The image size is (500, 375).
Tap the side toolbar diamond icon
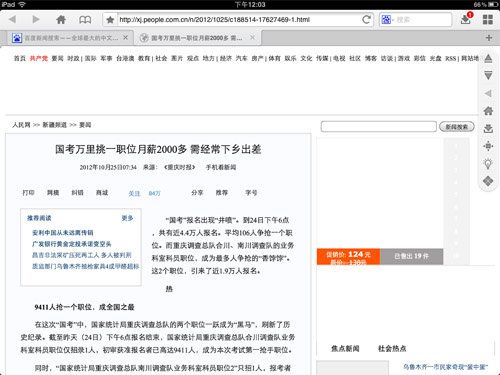(x=488, y=181)
